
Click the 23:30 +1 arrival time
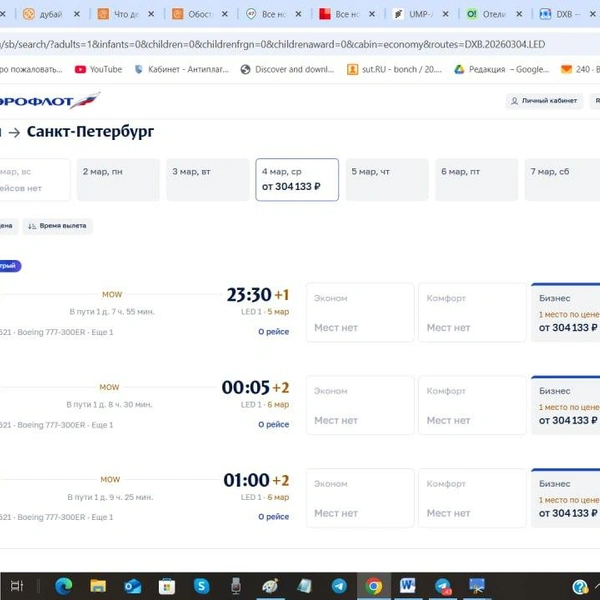258,295
